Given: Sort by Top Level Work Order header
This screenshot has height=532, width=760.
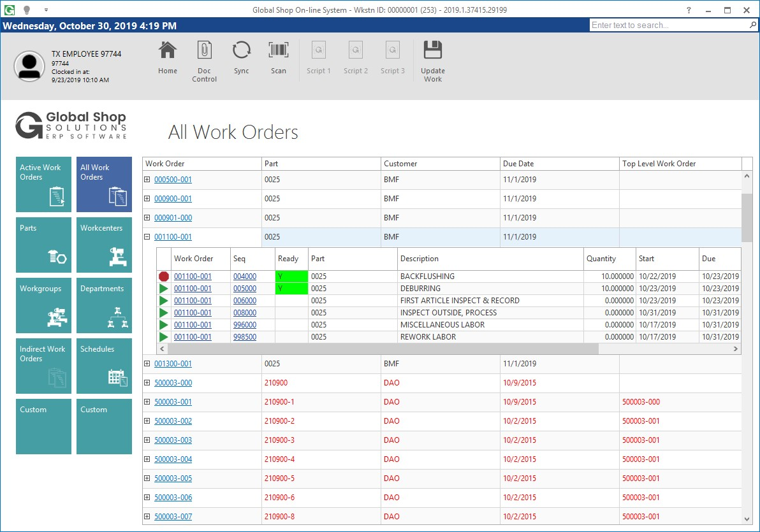Looking at the screenshot, I should (x=680, y=164).
